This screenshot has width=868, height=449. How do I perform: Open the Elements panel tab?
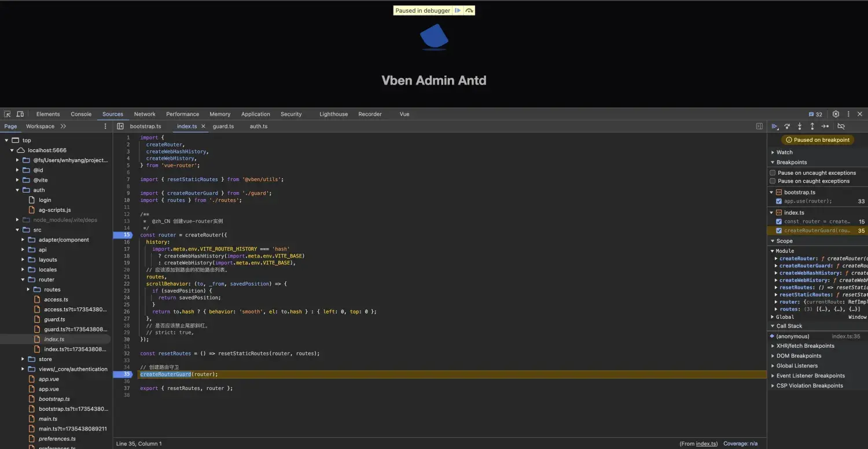click(x=48, y=114)
